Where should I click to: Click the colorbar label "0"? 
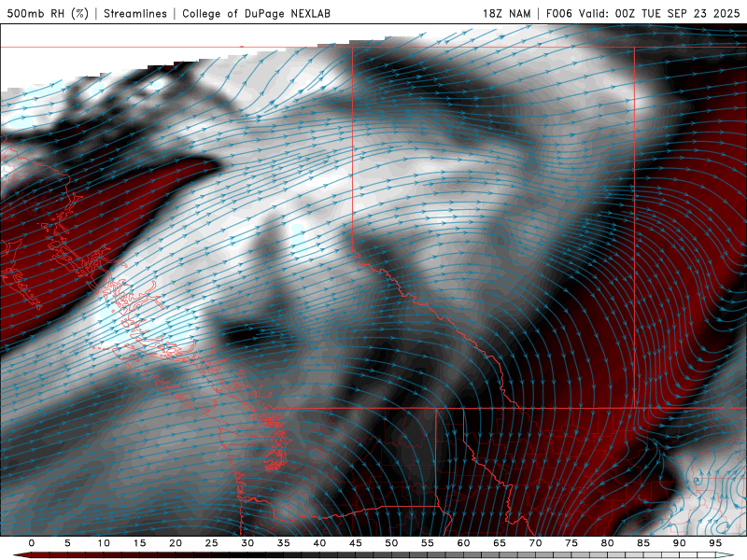(32, 543)
